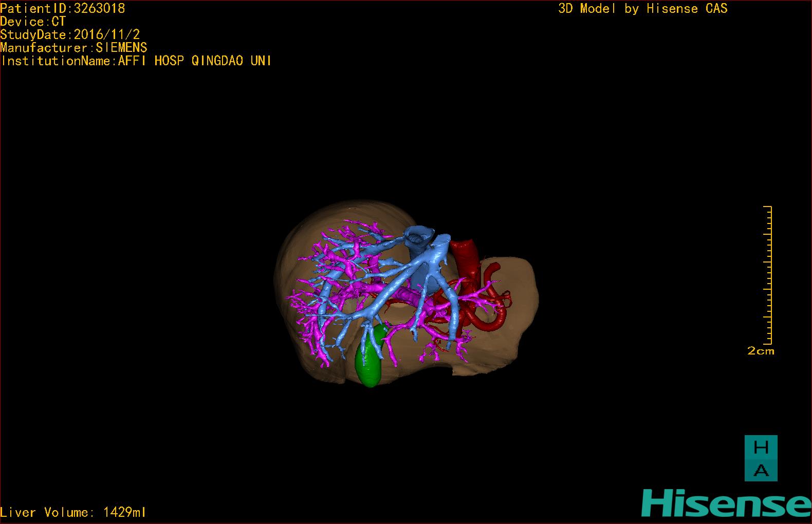The height and width of the screenshot is (524, 812).
Task: Click the PatientID:3263018 text
Action: point(63,9)
